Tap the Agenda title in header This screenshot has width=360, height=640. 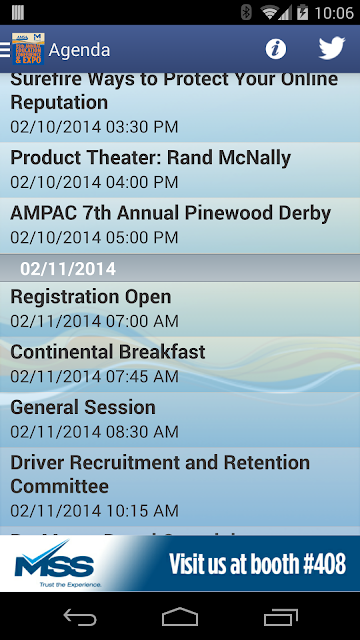[x=79, y=50]
